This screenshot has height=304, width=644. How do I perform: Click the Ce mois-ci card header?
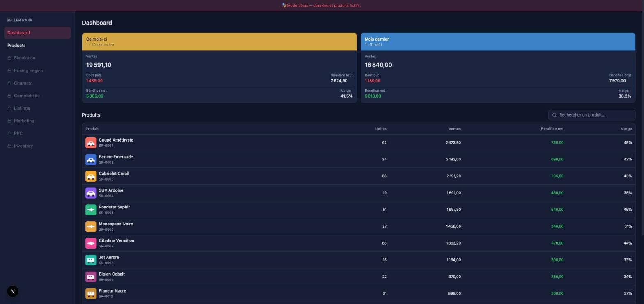click(x=219, y=42)
